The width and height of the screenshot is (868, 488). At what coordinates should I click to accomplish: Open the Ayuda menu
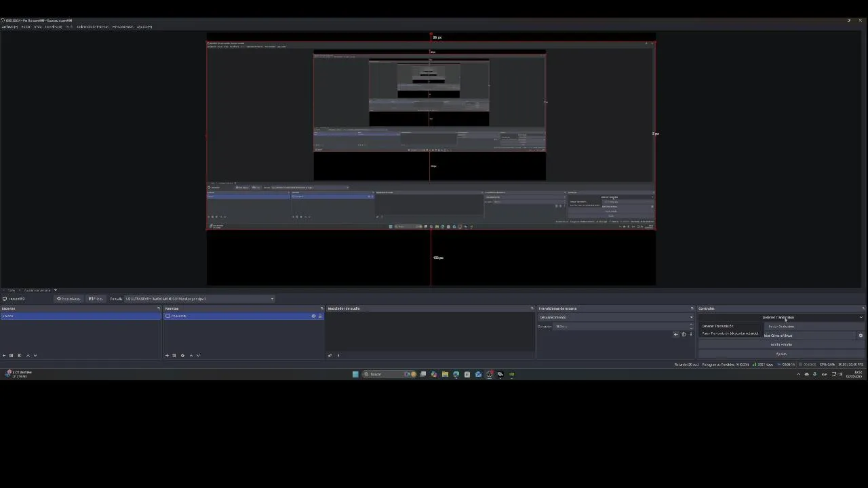[144, 27]
